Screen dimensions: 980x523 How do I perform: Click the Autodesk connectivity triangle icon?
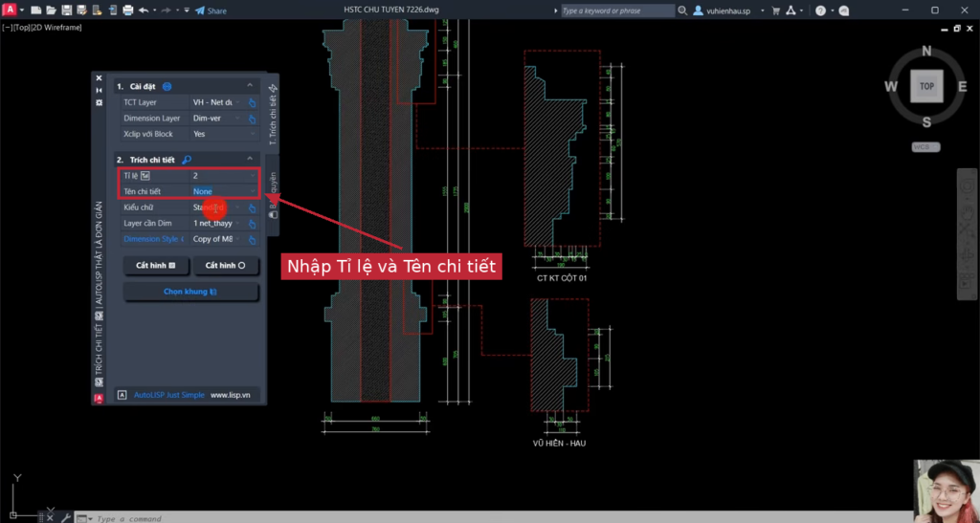tap(791, 11)
